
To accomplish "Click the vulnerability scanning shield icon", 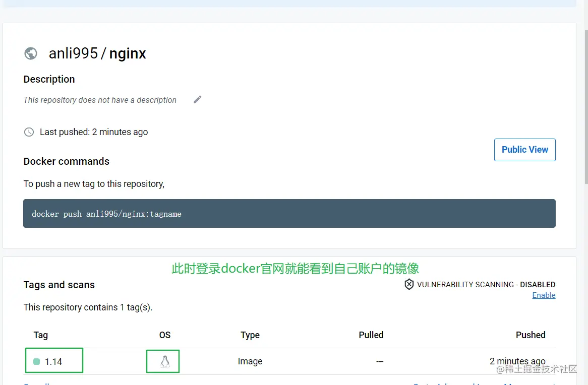I will point(409,285).
